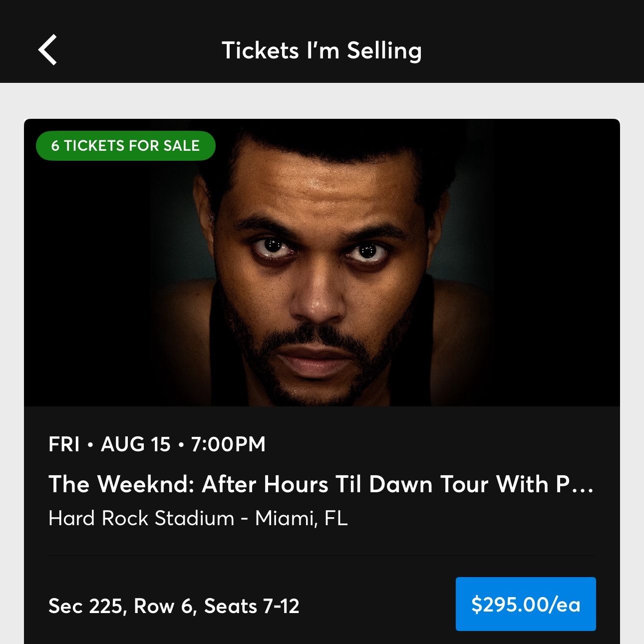Select the 6 Tickets For Sale badge

125,146
